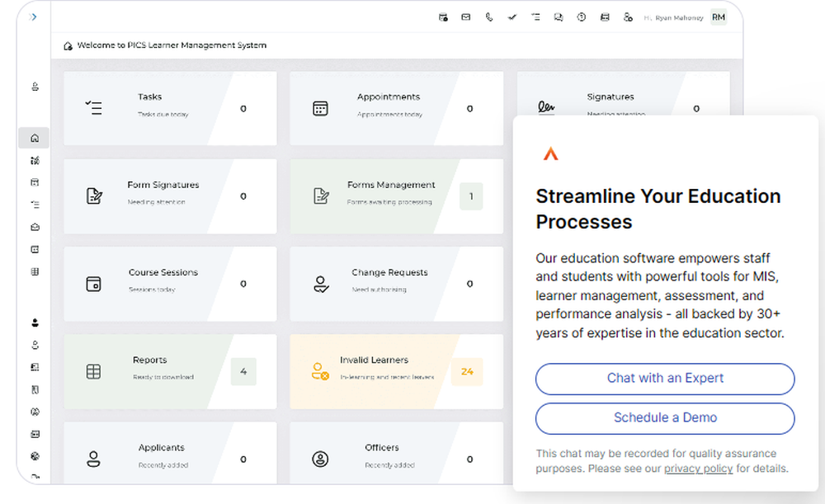Open the Home icon in the left sidebar

(x=34, y=138)
